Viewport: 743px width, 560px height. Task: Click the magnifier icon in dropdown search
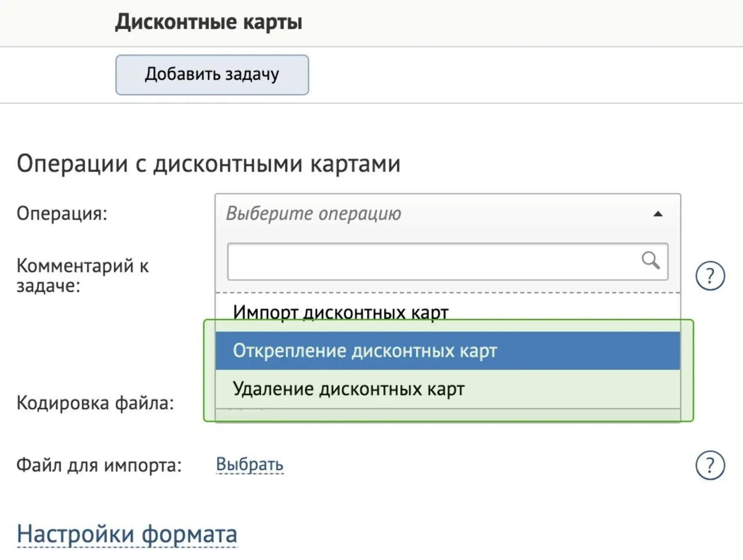click(651, 260)
